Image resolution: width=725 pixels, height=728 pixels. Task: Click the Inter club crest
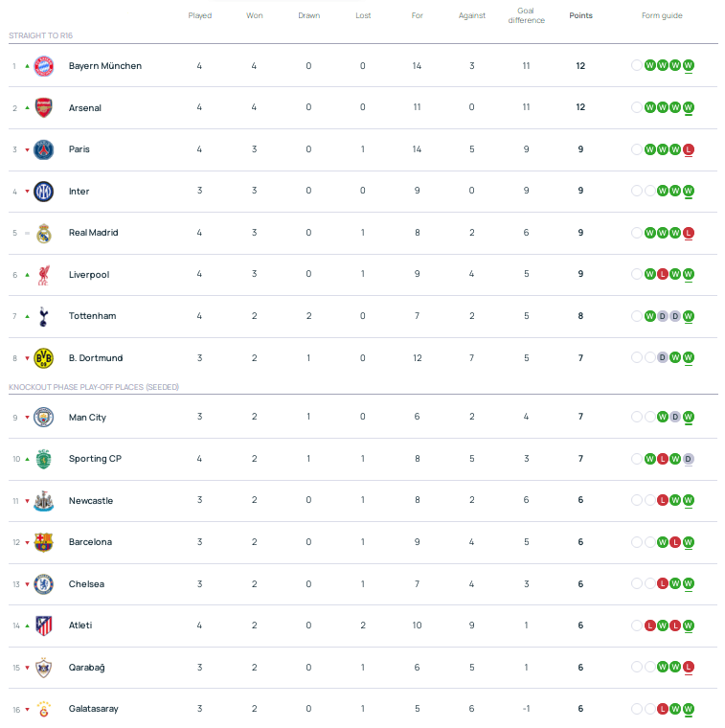[44, 192]
